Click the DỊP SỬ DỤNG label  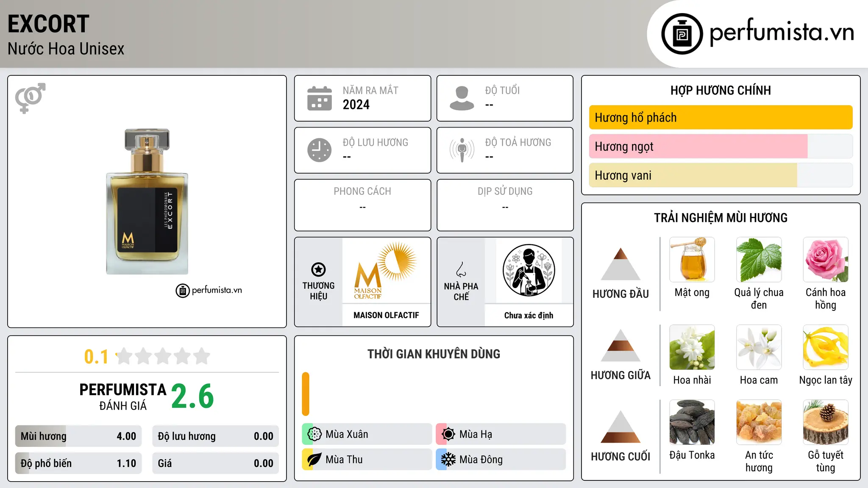coord(505,191)
